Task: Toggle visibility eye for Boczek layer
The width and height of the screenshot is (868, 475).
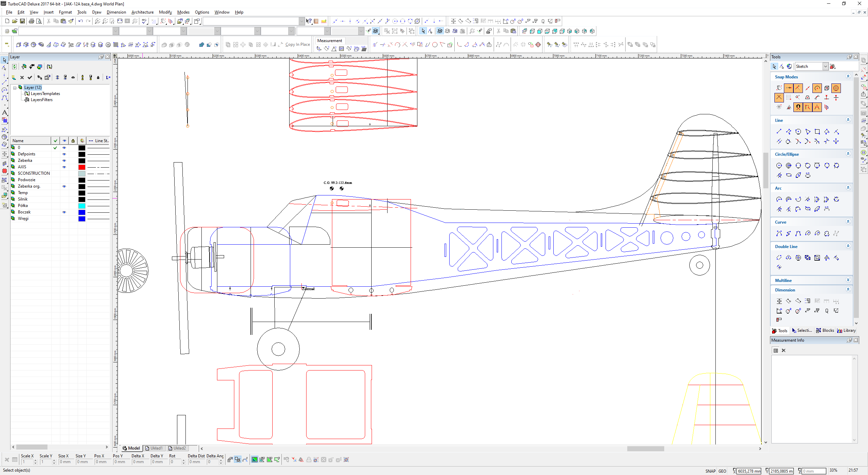Action: (x=64, y=212)
